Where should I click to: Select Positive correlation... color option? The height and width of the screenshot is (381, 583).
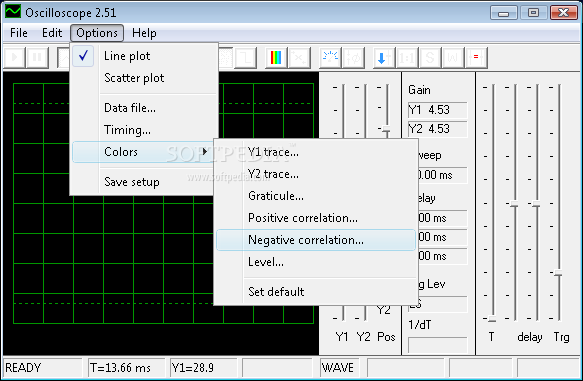pos(316,218)
